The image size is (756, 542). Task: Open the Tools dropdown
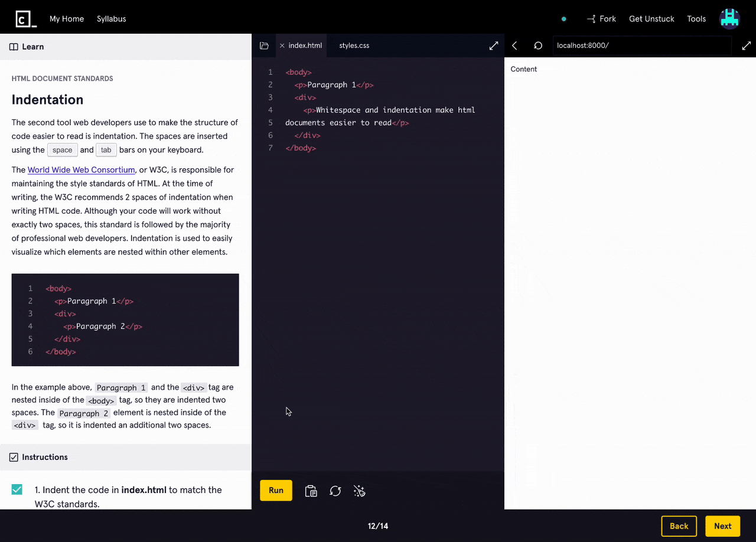(x=696, y=19)
